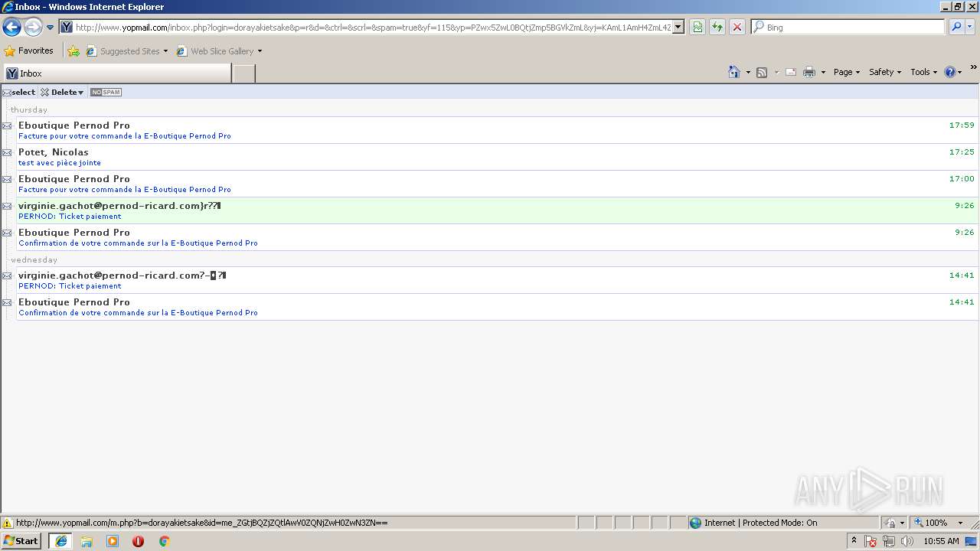Open Potet, Nicolas test avec pièce jointe mail
The width and height of the screenshot is (980, 551).
[x=498, y=157]
